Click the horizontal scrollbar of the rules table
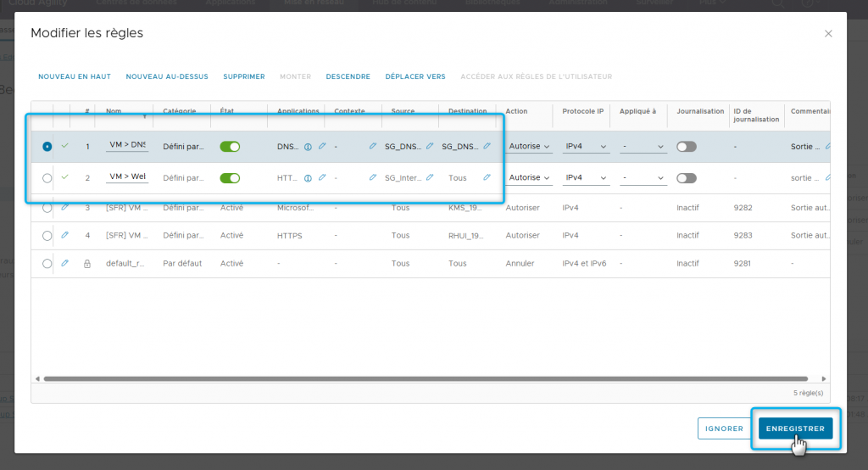The image size is (868, 470). point(424,378)
